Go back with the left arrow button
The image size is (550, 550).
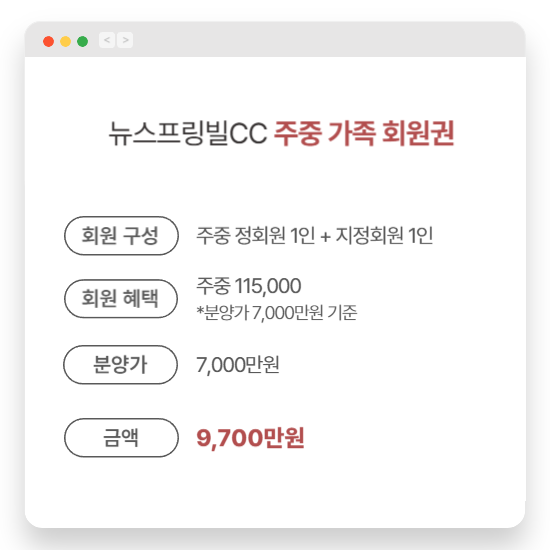tap(107, 40)
